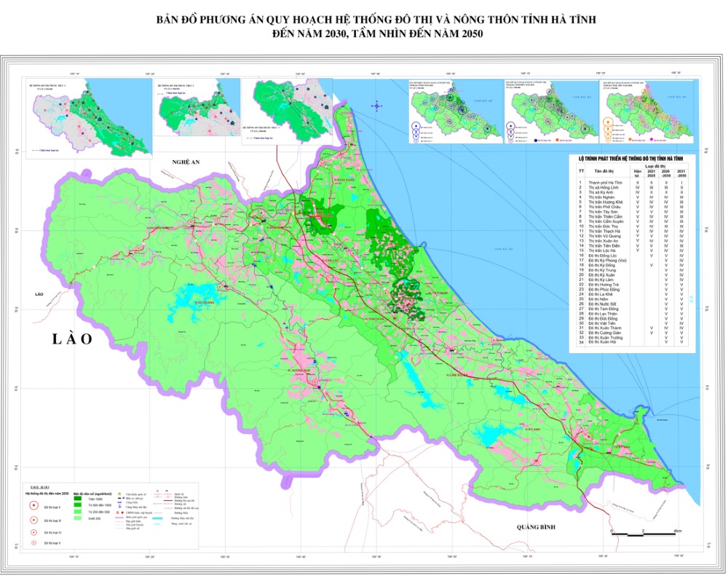This screenshot has height=581, width=728.
Task: Click the 'Đô thị loại II' legend symbol
Action: click(34, 505)
